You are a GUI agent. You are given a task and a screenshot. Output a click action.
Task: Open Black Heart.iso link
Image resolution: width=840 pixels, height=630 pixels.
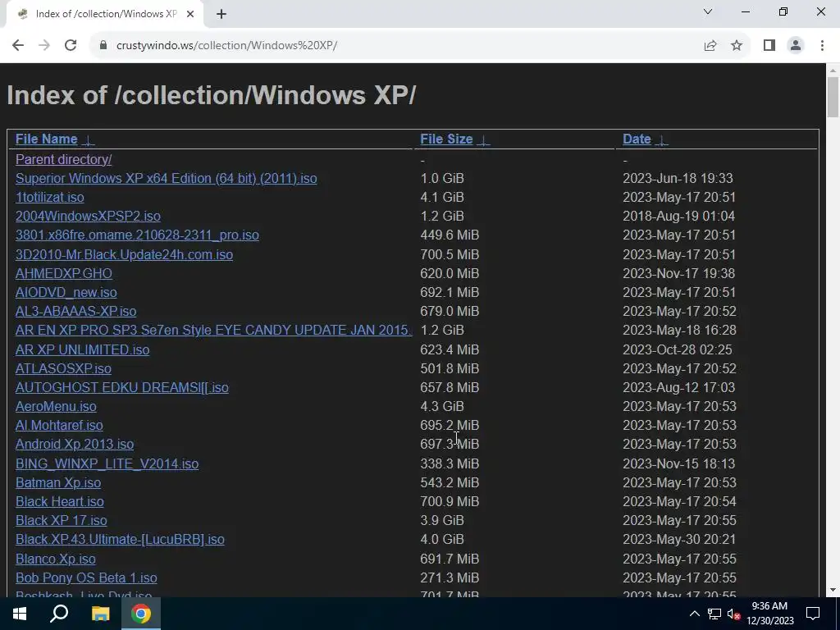pyautogui.click(x=59, y=501)
